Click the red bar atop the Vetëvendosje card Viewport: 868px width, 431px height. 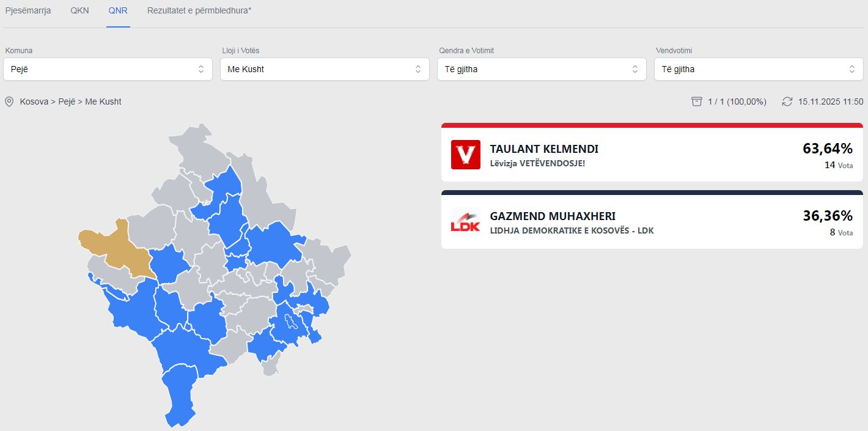[652, 125]
